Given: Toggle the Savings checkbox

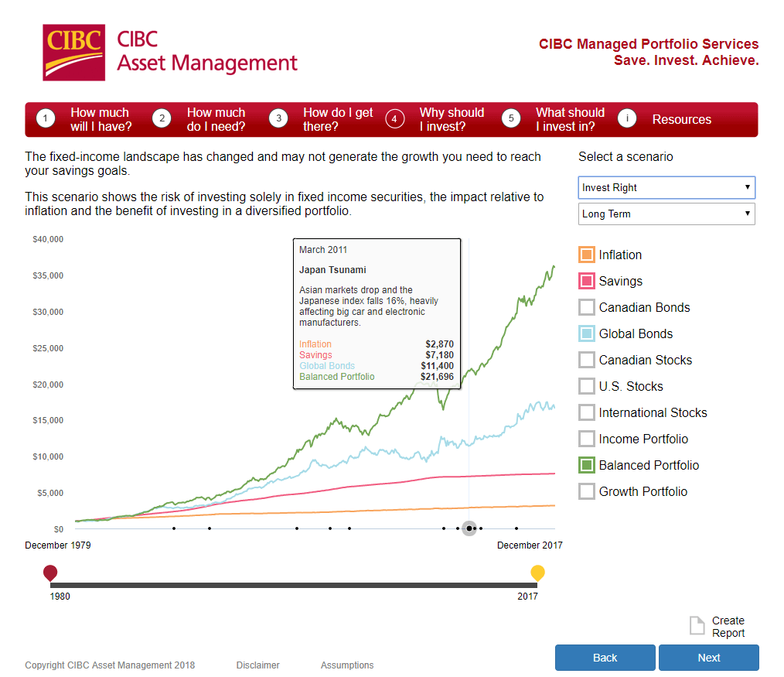Looking at the screenshot, I should [587, 281].
